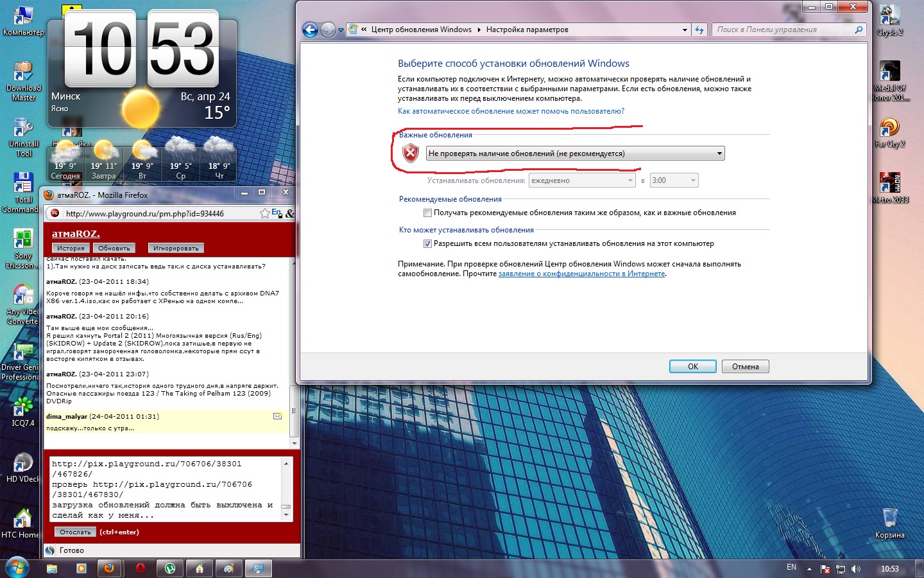The width and height of the screenshot is (924, 578).
Task: Open the recent pages arrow by the navigation buttons
Action: [341, 30]
